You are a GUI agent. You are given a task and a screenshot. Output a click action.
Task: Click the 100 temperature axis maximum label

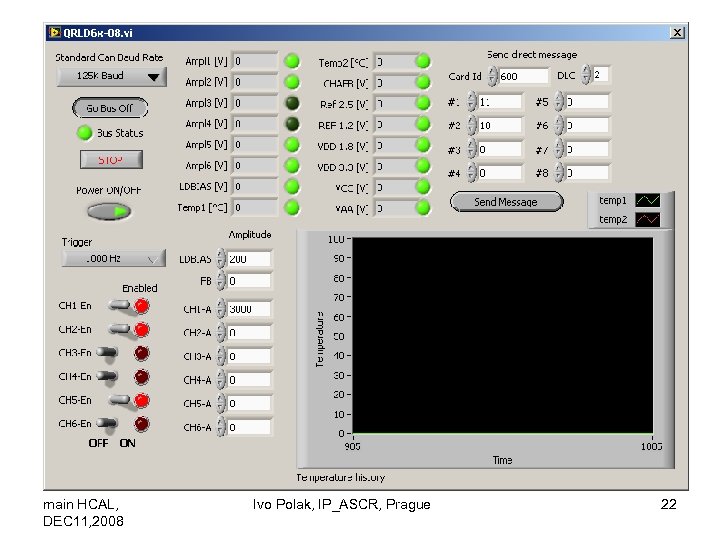[336, 239]
